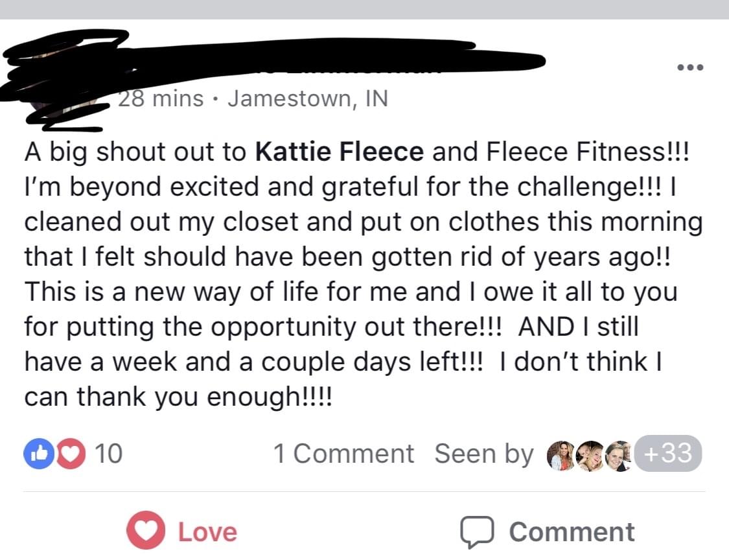Viewport: 729px width, 560px height.
Task: Open the Jamestown, IN location link
Action: (308, 99)
